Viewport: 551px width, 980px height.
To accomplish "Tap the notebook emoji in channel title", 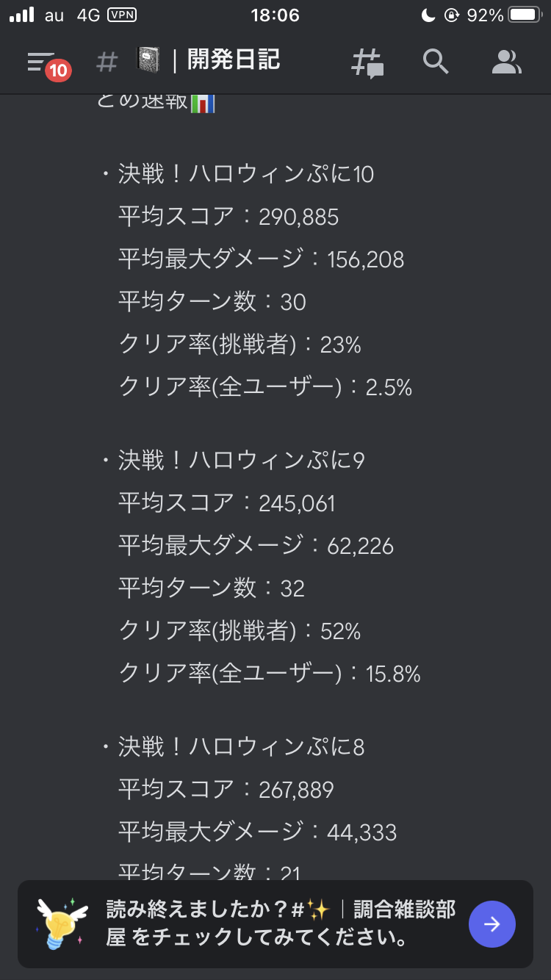I will (x=148, y=61).
